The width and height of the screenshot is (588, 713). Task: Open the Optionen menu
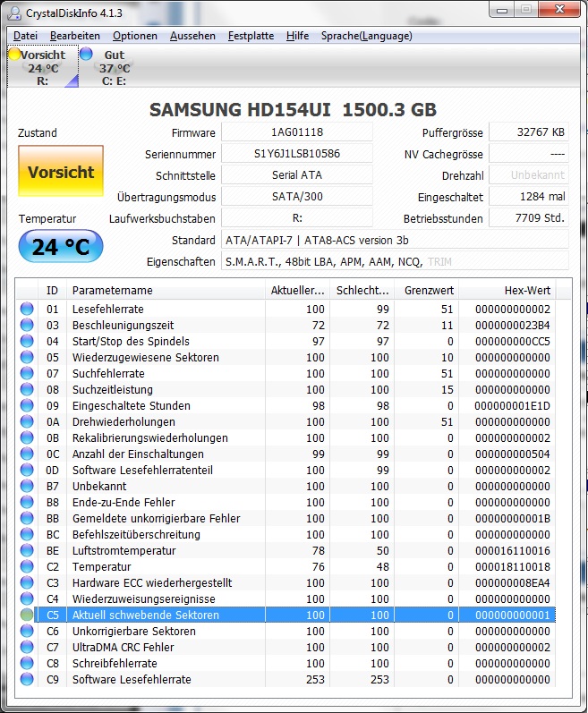coord(134,36)
